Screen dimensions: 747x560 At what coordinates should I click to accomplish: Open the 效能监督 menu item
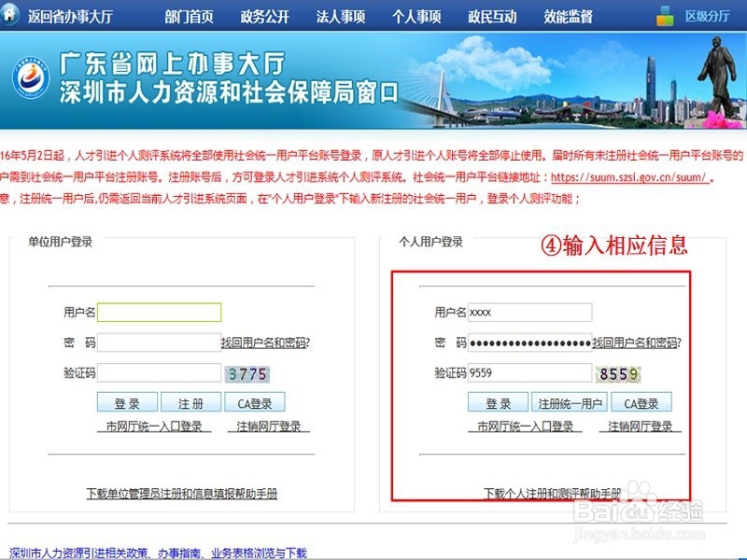coord(569,17)
